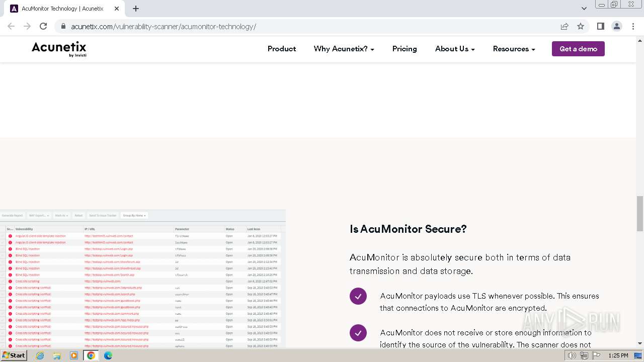Open Windows Explorer folder from taskbar
Image resolution: width=644 pixels, height=362 pixels.
(x=57, y=355)
